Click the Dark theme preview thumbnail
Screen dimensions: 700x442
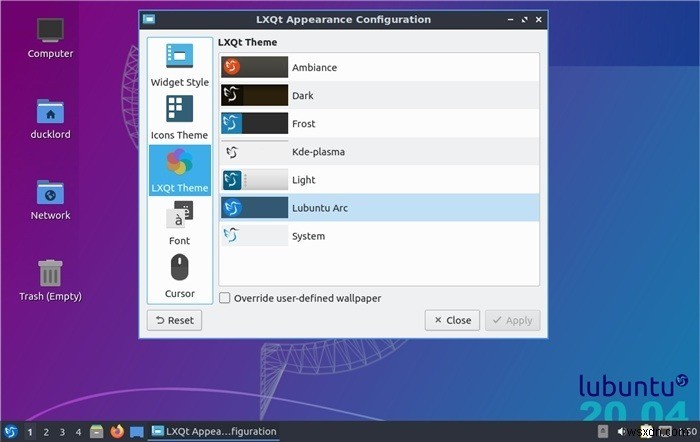click(254, 95)
